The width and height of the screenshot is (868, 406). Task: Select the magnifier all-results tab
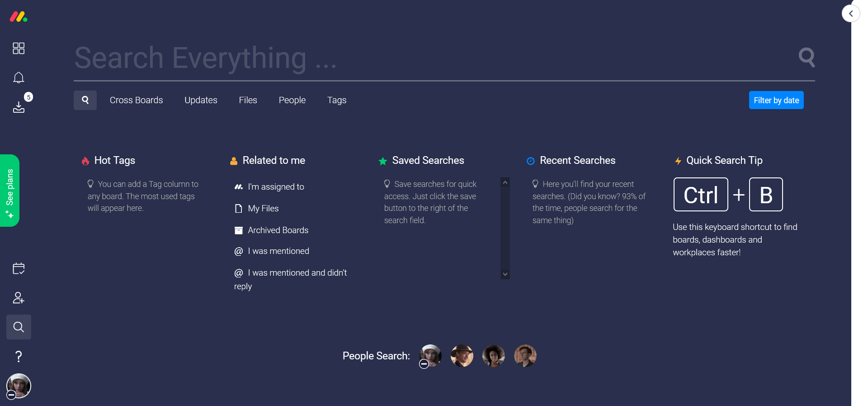click(85, 100)
